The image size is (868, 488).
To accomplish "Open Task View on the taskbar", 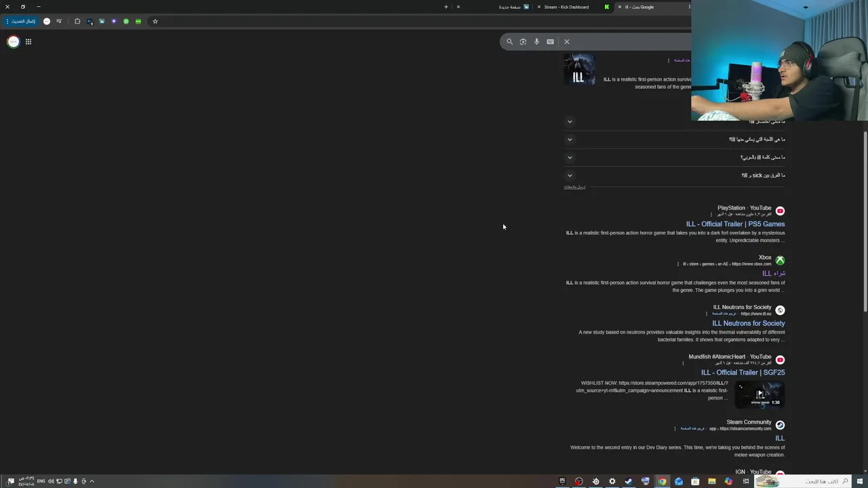I will coord(746,481).
